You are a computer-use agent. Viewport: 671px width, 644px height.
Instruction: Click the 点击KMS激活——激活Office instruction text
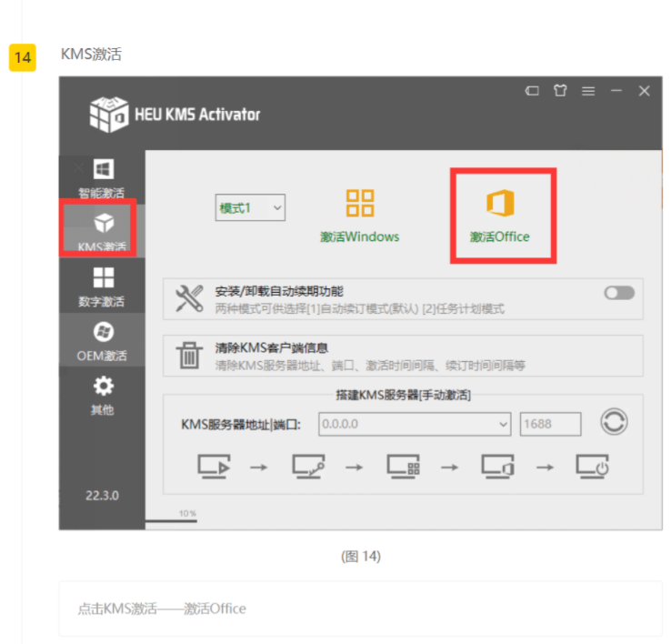(162, 609)
